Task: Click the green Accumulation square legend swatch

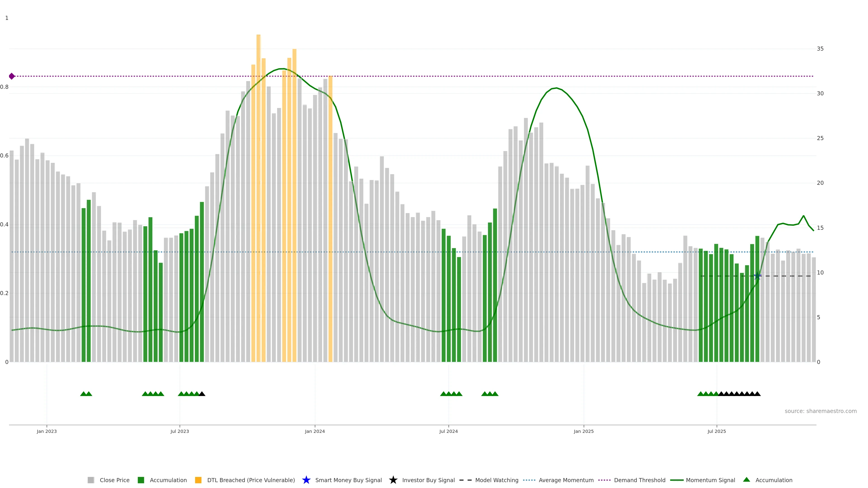Action: (x=141, y=480)
